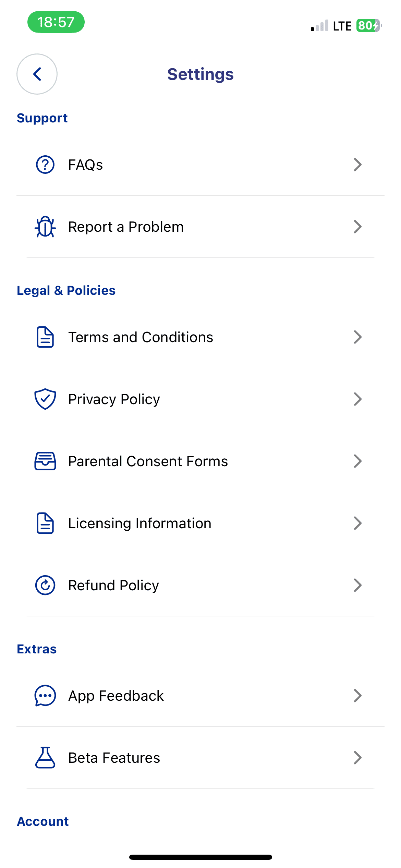Select the Terms and Conditions entry
Screen dimensions: 401x868
point(141,337)
